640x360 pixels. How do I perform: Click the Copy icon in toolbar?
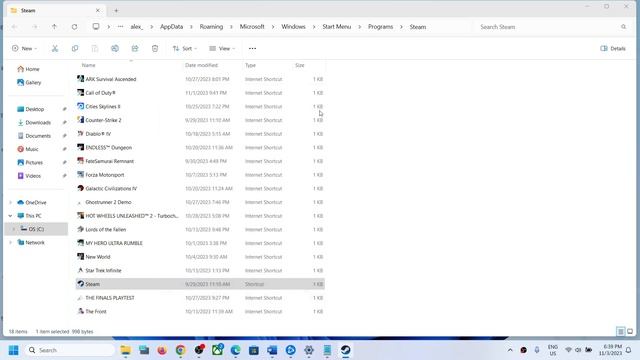pyautogui.click(x=75, y=49)
